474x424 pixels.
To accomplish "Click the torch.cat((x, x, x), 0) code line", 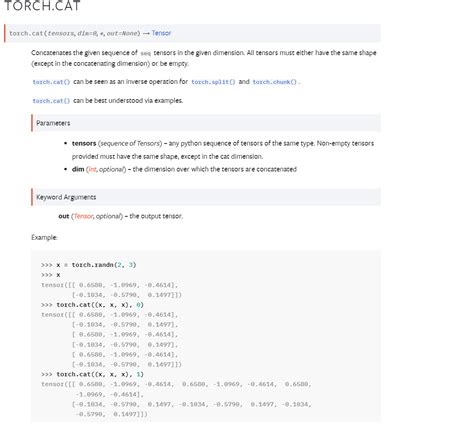I will click(92, 305).
